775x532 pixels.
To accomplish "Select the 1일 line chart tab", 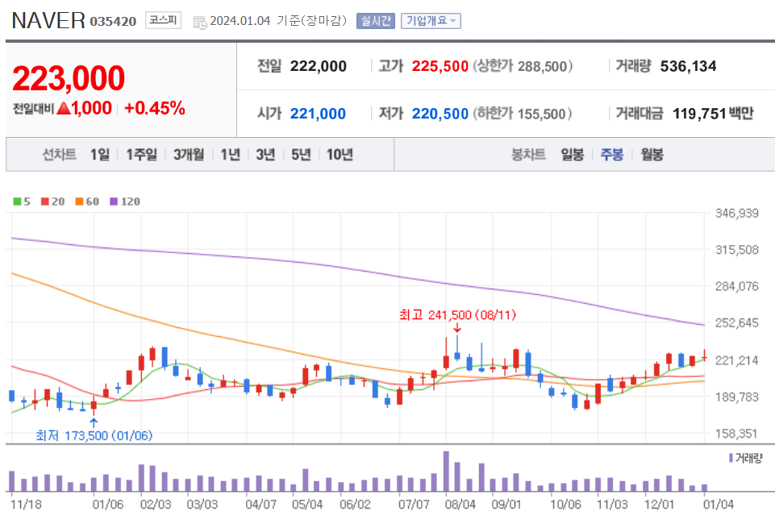I will pos(100,155).
